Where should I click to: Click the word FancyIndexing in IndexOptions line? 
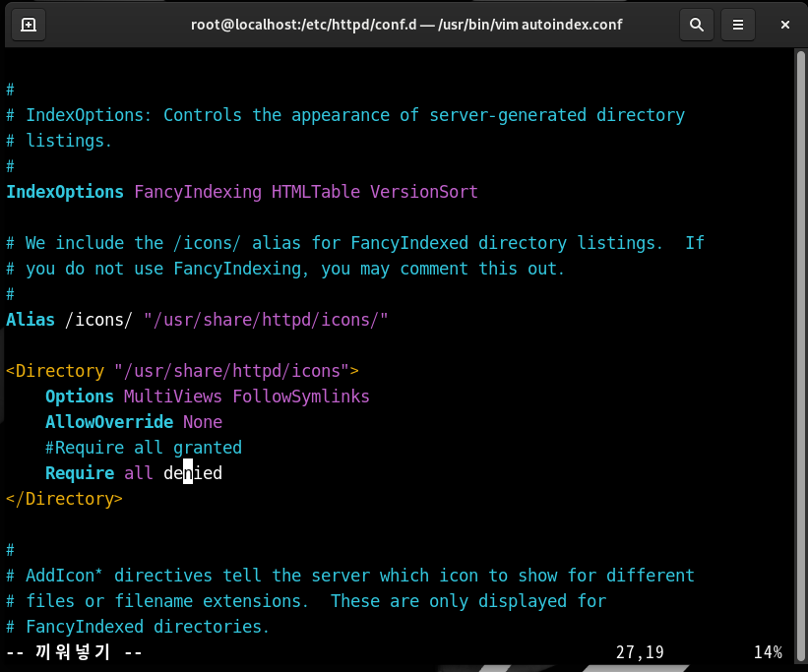point(198,192)
